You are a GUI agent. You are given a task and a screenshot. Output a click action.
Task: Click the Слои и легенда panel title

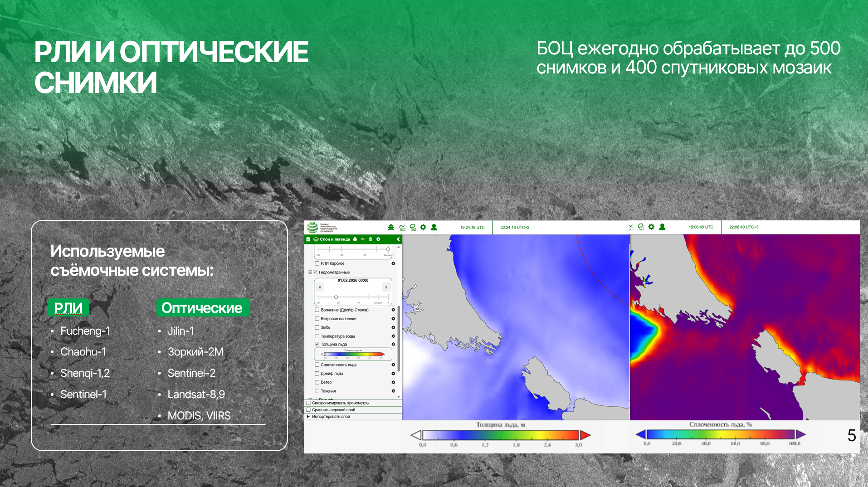tap(335, 239)
